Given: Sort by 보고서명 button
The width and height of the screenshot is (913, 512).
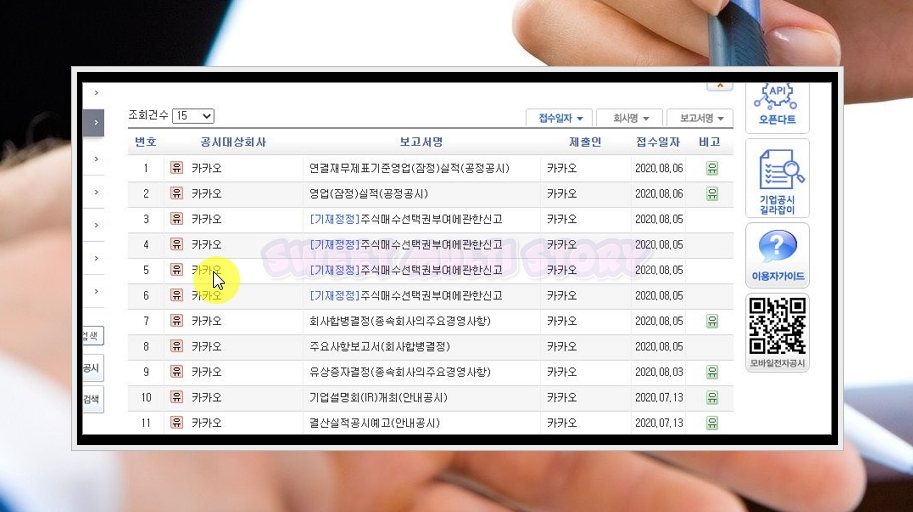Looking at the screenshot, I should [x=700, y=118].
